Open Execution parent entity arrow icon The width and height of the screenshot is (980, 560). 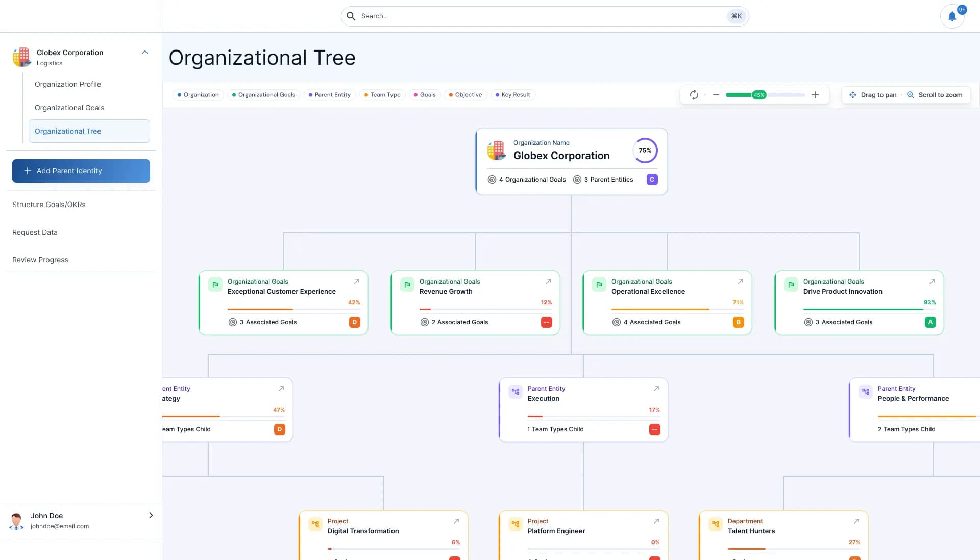656,389
